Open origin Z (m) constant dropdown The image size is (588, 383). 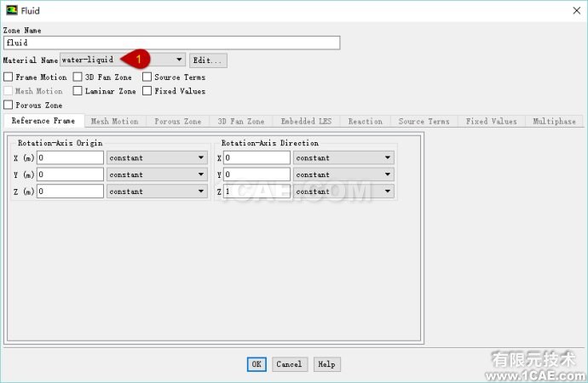pyautogui.click(x=157, y=191)
